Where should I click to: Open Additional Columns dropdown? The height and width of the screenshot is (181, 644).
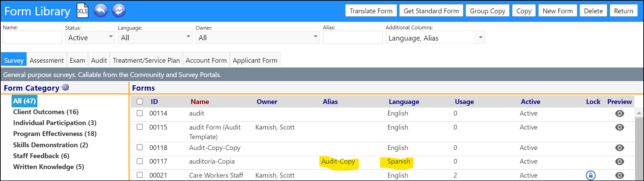click(x=435, y=37)
